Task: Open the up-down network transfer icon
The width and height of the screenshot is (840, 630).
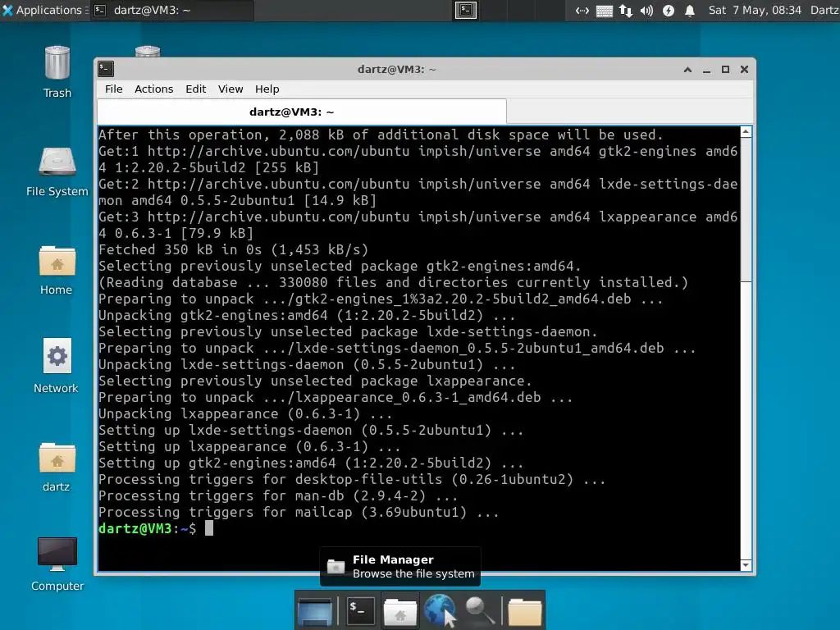Action: (x=626, y=10)
